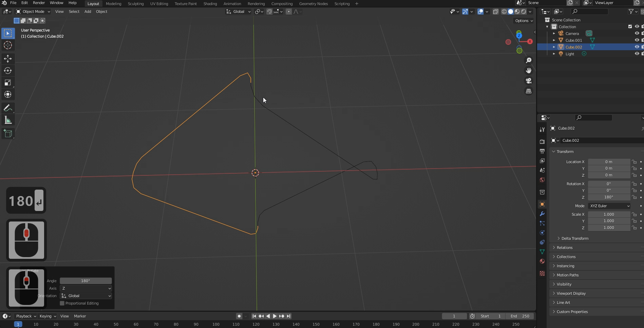Switch to Geometry Nodes workspace tab

(x=314, y=4)
